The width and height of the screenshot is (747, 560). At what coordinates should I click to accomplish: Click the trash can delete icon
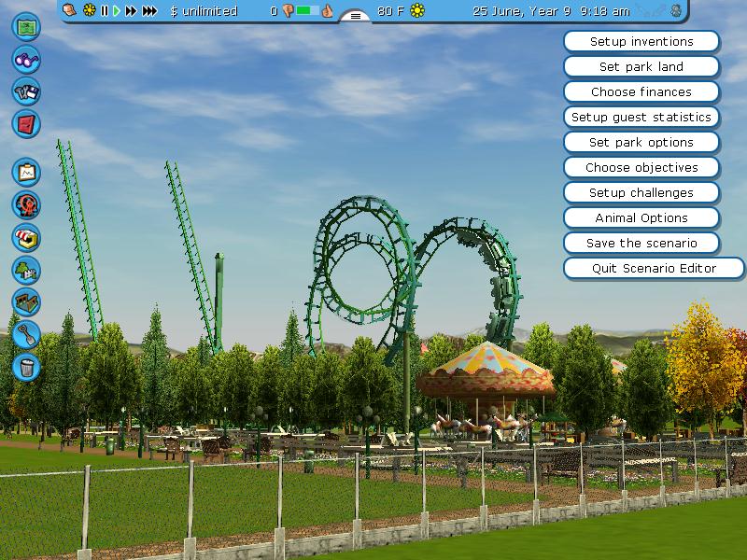26,365
